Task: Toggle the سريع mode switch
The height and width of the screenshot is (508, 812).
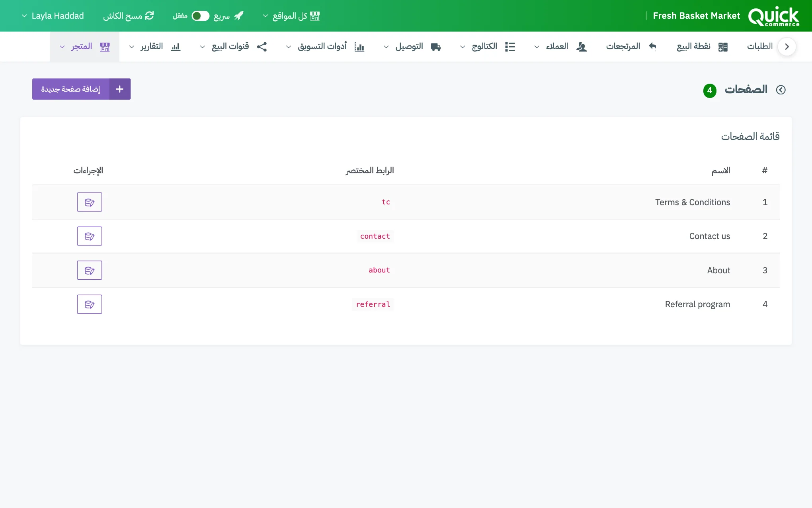Action: pyautogui.click(x=200, y=16)
